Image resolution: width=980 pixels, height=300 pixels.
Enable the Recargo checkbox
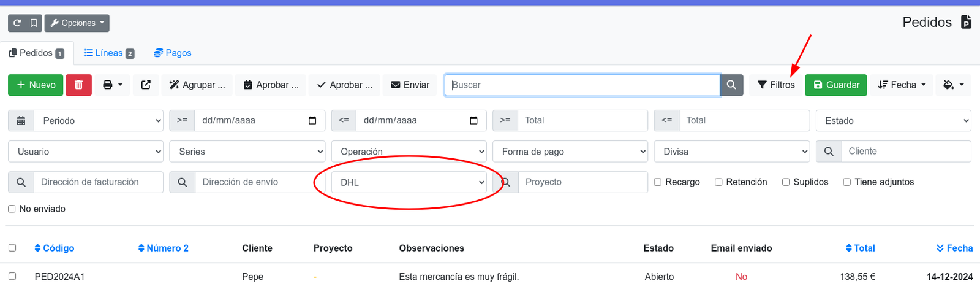pyautogui.click(x=657, y=182)
